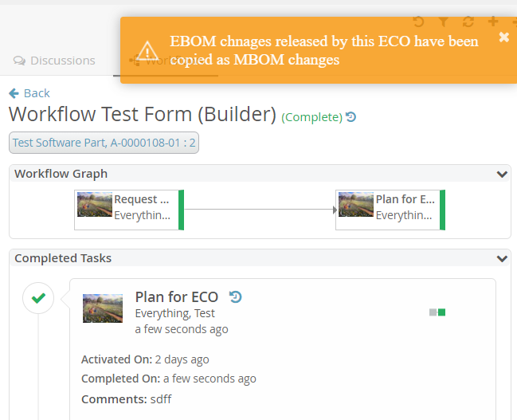Close the orange EBOM notification
This screenshot has width=517, height=420.
[503, 37]
